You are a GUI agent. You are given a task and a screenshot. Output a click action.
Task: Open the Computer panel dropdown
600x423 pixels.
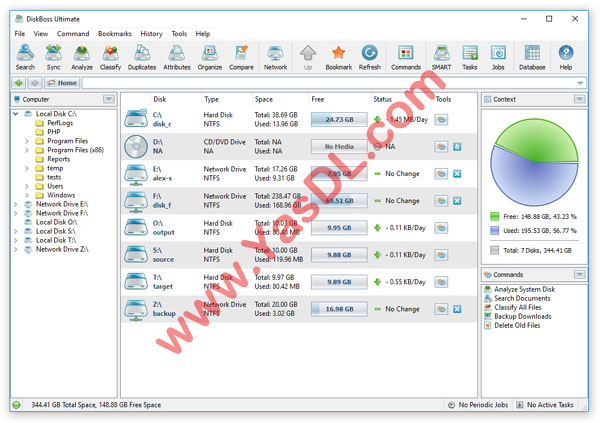(109, 99)
